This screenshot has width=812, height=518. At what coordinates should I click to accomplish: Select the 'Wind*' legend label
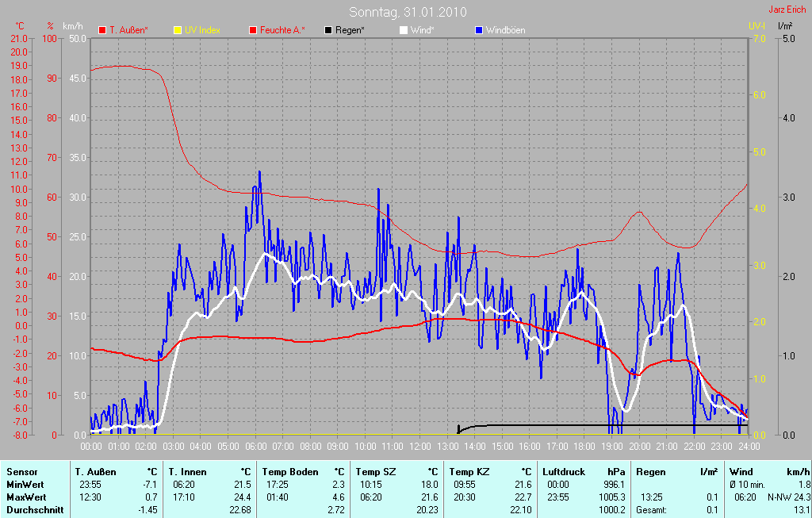pyautogui.click(x=422, y=30)
